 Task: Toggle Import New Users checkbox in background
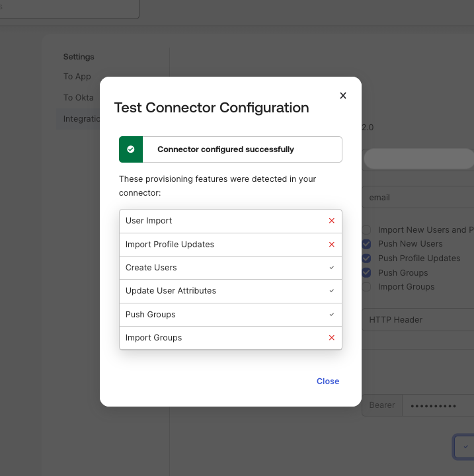(366, 230)
